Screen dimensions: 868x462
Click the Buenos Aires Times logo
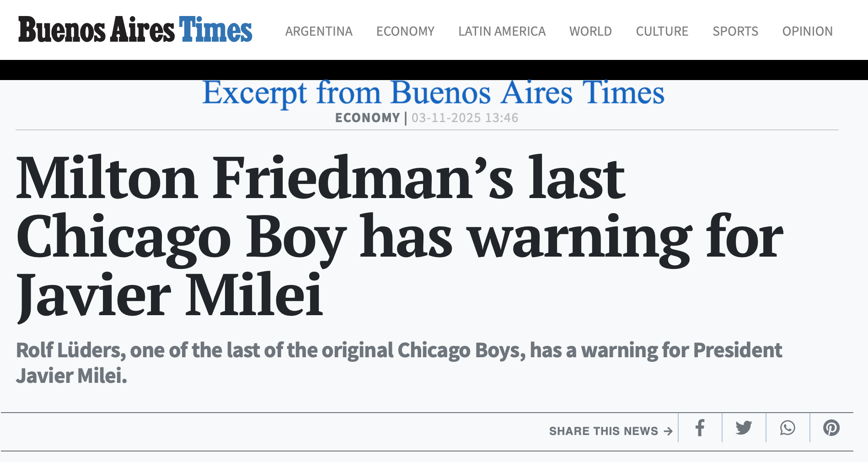[x=135, y=30]
